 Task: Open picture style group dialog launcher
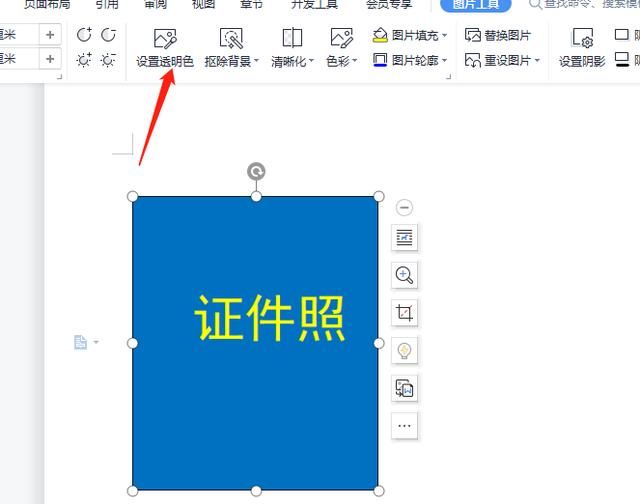click(449, 76)
